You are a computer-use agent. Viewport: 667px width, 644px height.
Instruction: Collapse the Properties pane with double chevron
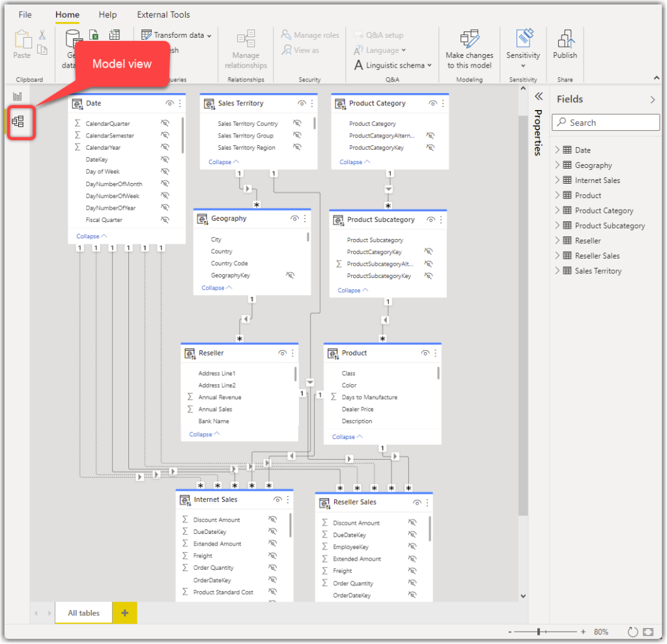[x=539, y=96]
